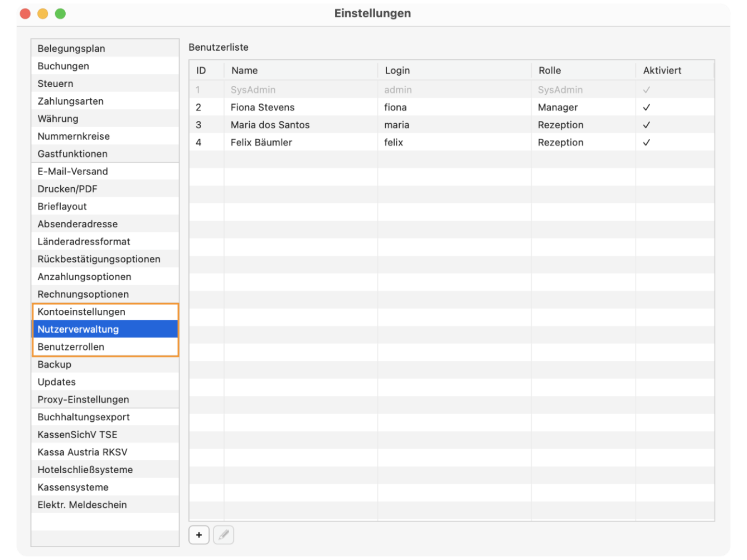Select Zahlungsarten in the sidebar
Viewport: 747px width, 560px height.
(105, 101)
